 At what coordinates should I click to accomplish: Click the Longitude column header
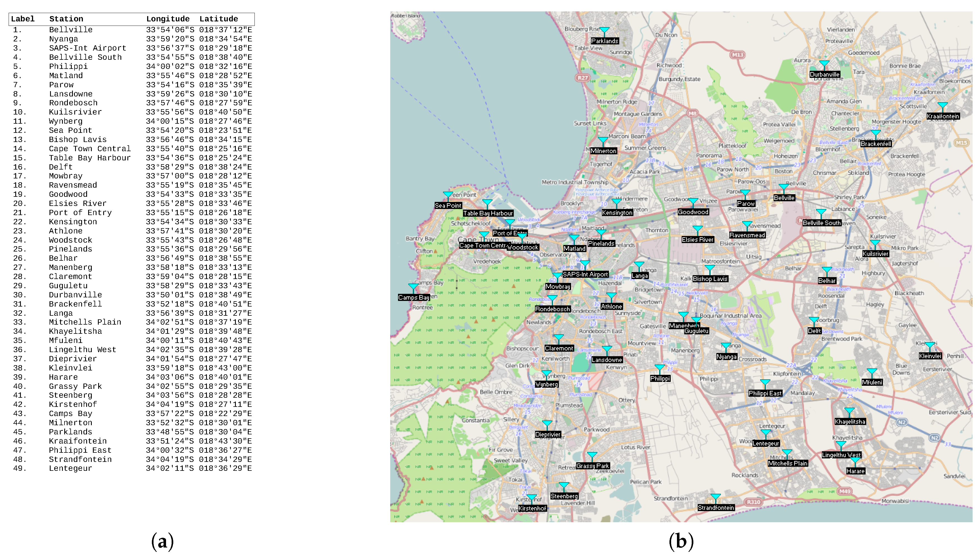168,19
